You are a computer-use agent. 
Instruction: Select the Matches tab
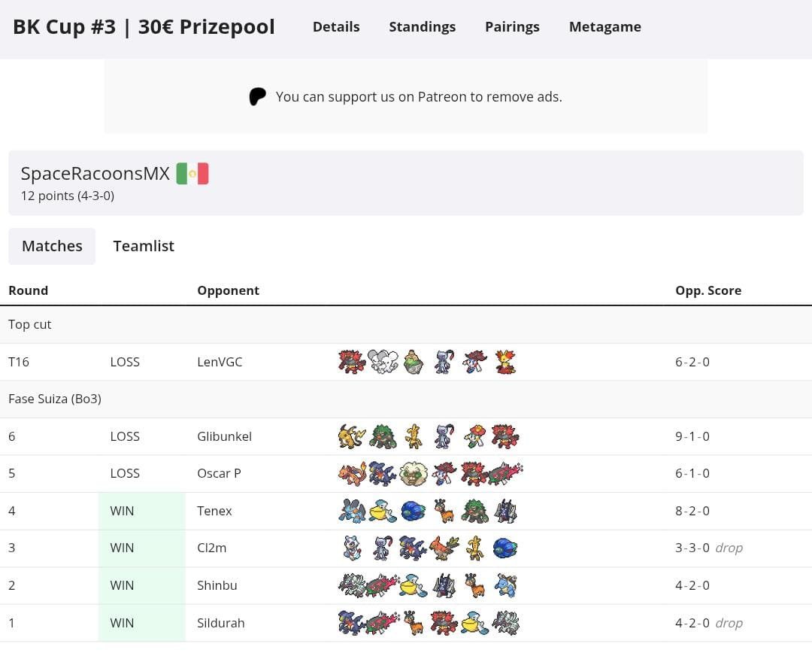point(52,246)
